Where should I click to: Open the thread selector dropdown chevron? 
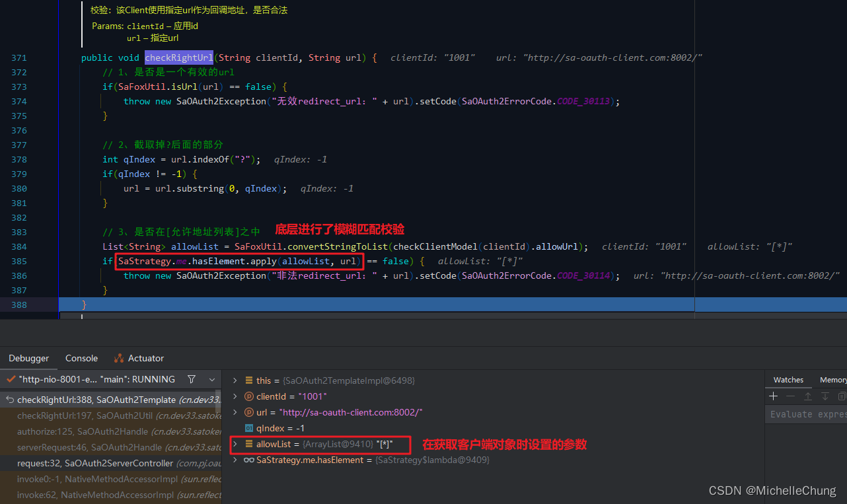click(212, 380)
